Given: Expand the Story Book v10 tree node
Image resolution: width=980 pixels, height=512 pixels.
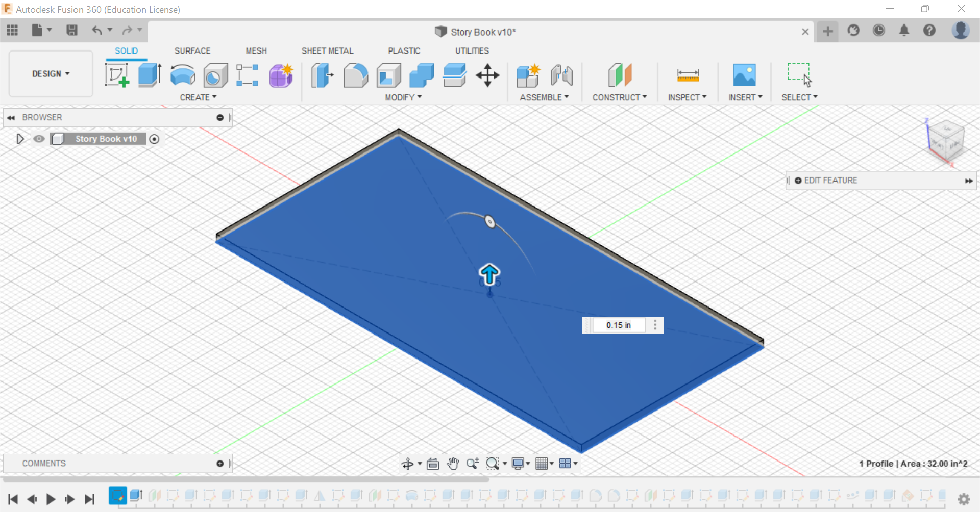Looking at the screenshot, I should click(x=20, y=139).
